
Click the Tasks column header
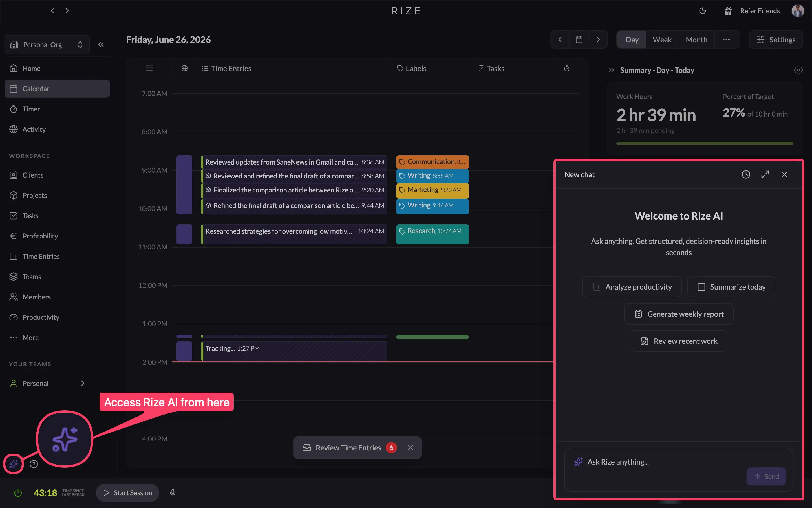point(491,69)
